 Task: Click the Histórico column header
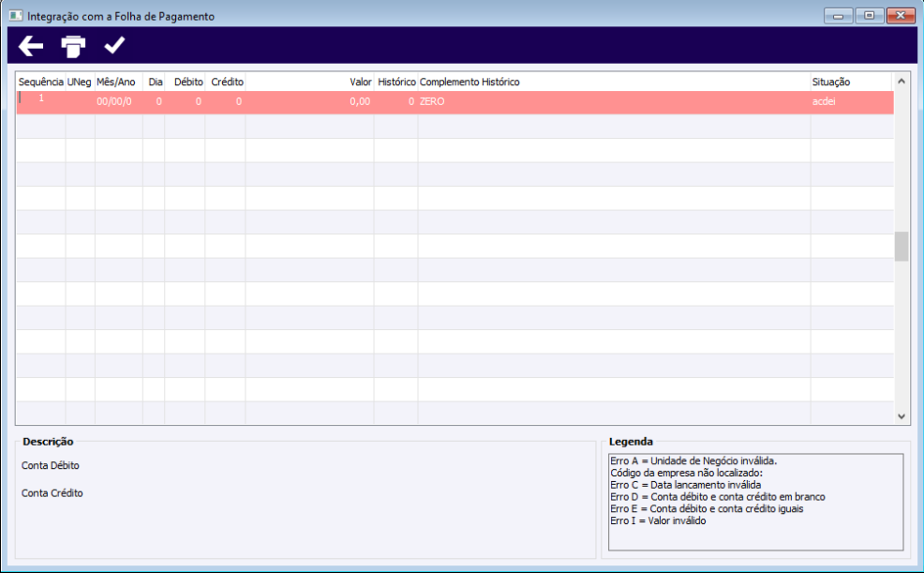point(396,82)
